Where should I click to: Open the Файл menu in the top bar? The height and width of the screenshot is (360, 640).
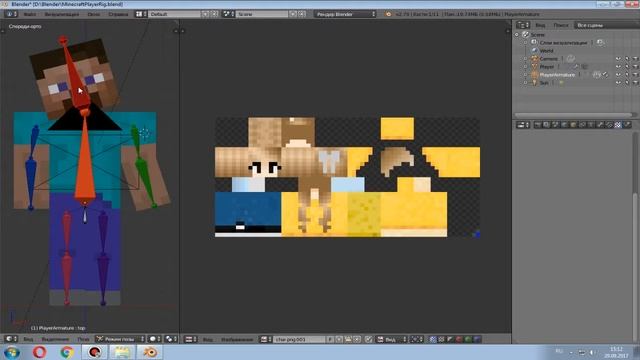click(x=29, y=14)
